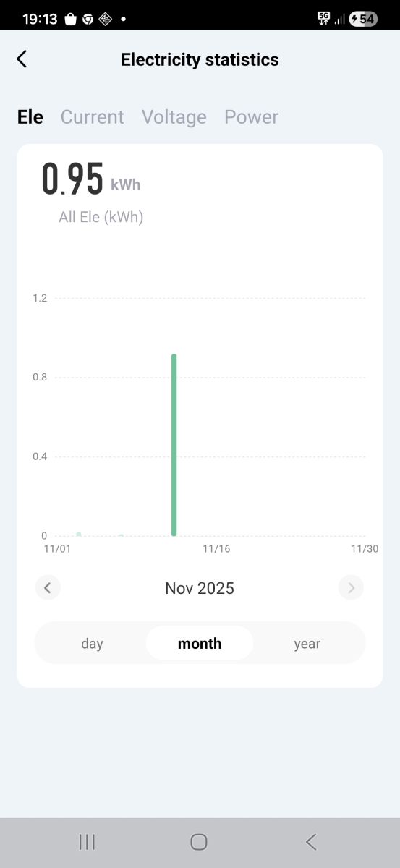Go to the previous month with the left chevron
This screenshot has width=400, height=868.
click(x=48, y=588)
